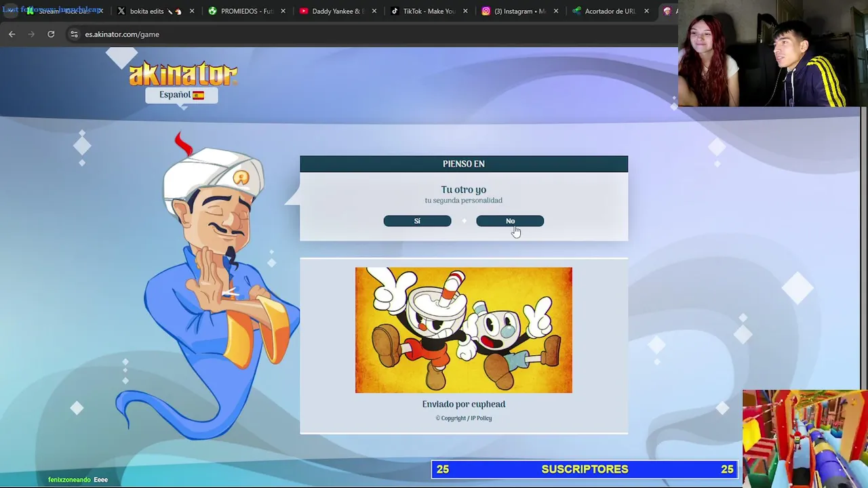Viewport: 868px width, 488px height.
Task: Close the bokita edits tab
Action: pos(192,11)
